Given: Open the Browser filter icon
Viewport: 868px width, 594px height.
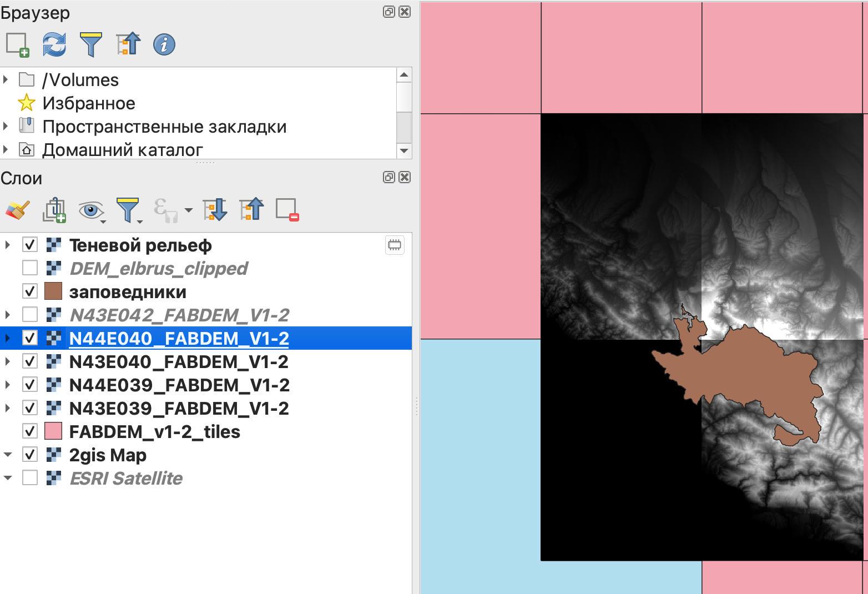Looking at the screenshot, I should coord(91,44).
